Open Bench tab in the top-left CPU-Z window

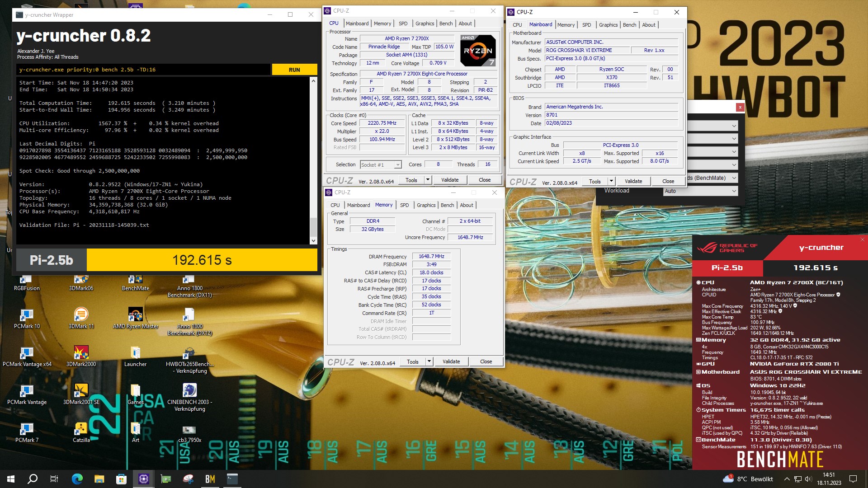point(446,23)
